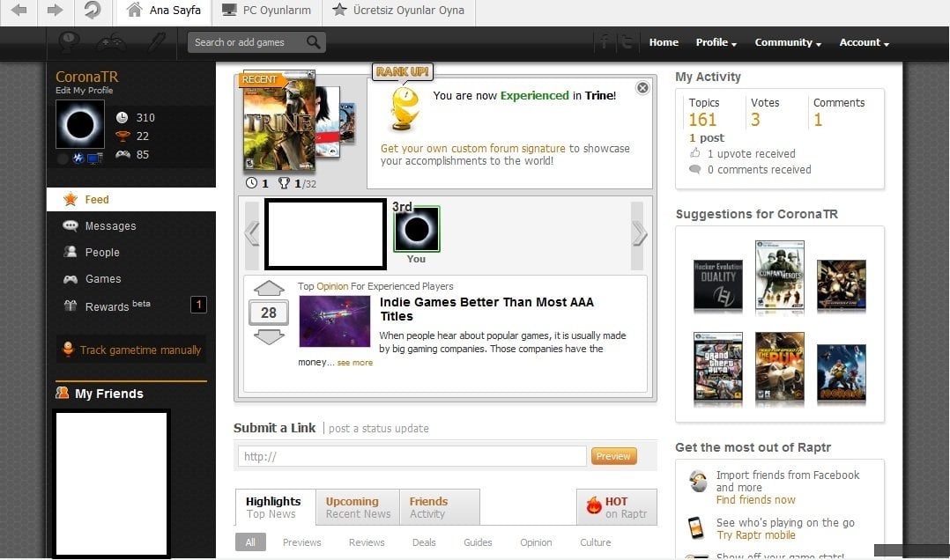
Task: Go back with the left arrow button
Action: 19,11
